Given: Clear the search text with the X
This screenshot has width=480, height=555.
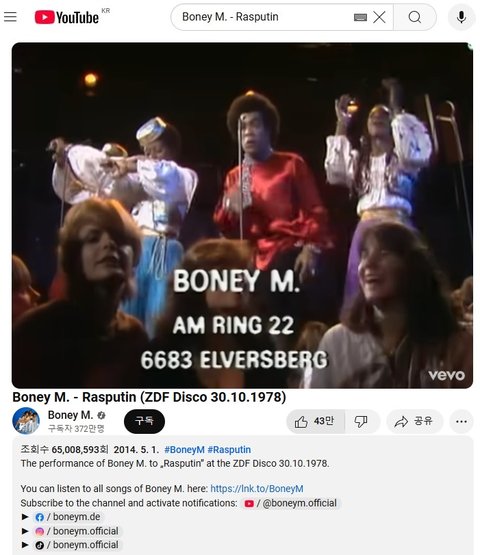Looking at the screenshot, I should tap(379, 17).
